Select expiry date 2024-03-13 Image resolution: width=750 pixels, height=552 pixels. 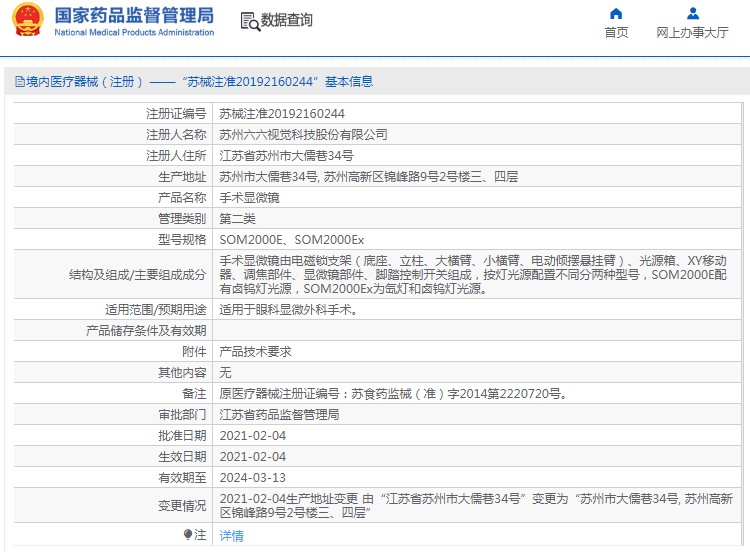(x=253, y=478)
